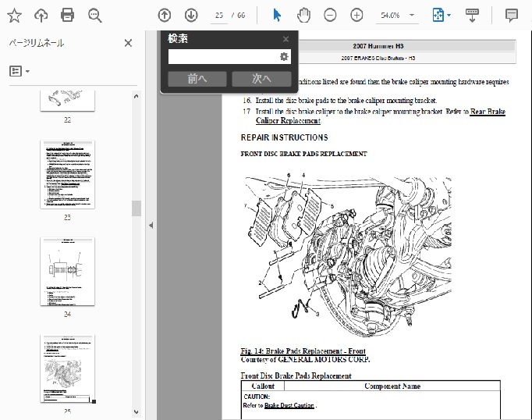
Task: Click the 2007 Hummer H3 title
Action: tap(378, 46)
